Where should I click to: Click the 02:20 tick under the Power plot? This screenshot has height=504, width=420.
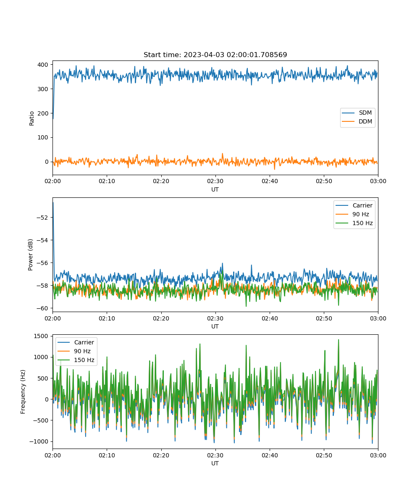(x=161, y=318)
